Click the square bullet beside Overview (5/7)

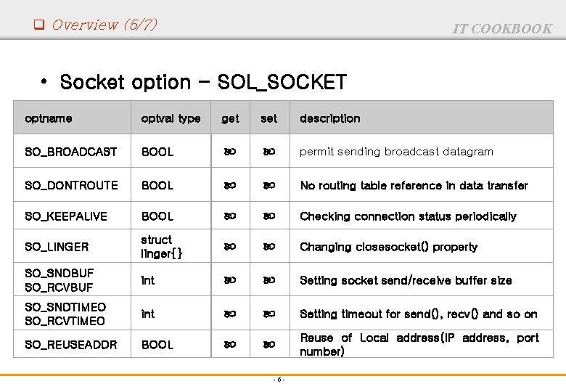click(x=39, y=25)
